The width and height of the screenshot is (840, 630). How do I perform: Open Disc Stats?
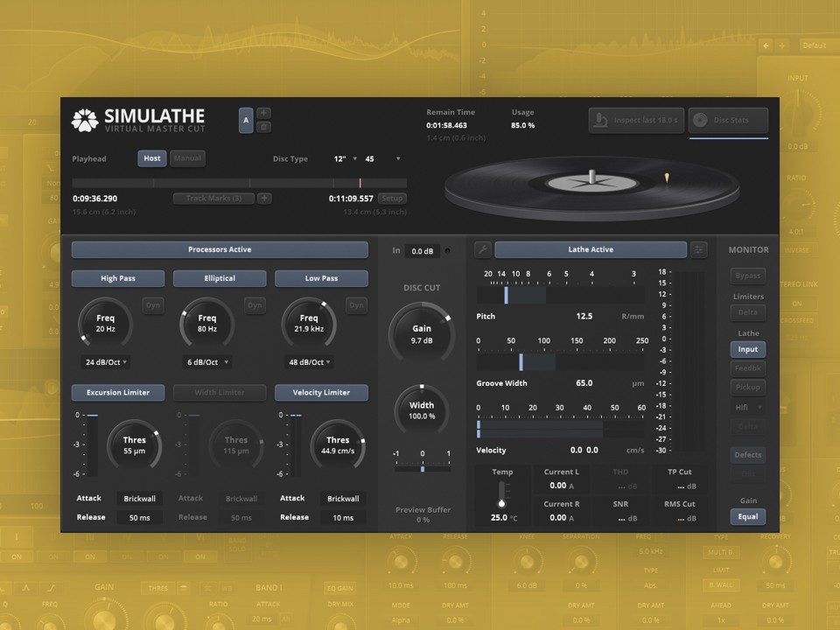point(728,120)
